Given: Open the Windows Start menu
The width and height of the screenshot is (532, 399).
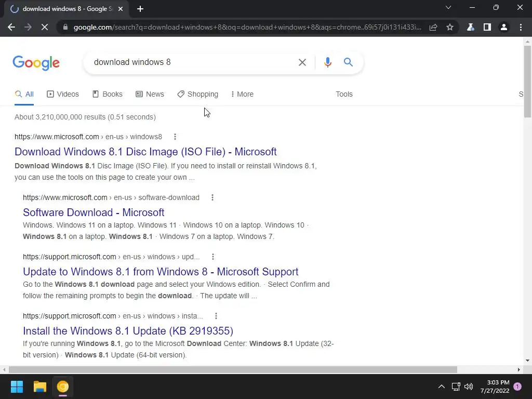Looking at the screenshot, I should 17,387.
